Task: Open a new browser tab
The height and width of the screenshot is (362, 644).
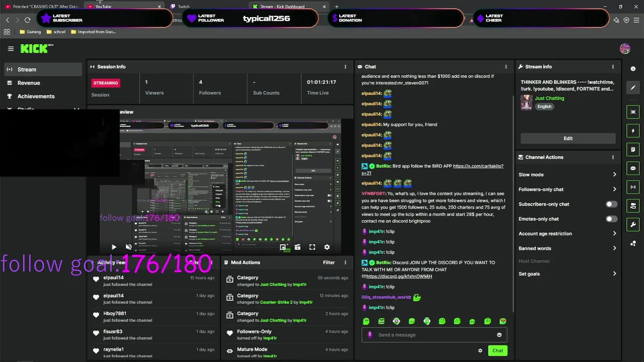Action: (x=337, y=7)
